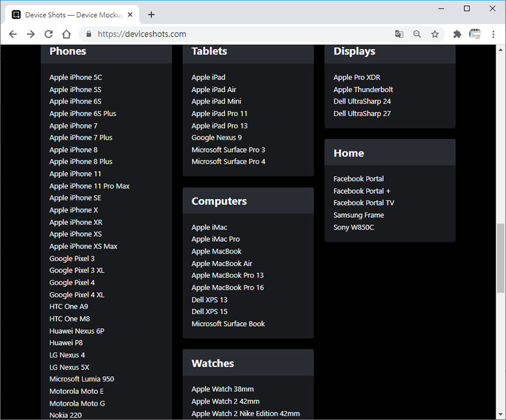Select Apple MacBook Air
The height and width of the screenshot is (420, 506).
[222, 263]
